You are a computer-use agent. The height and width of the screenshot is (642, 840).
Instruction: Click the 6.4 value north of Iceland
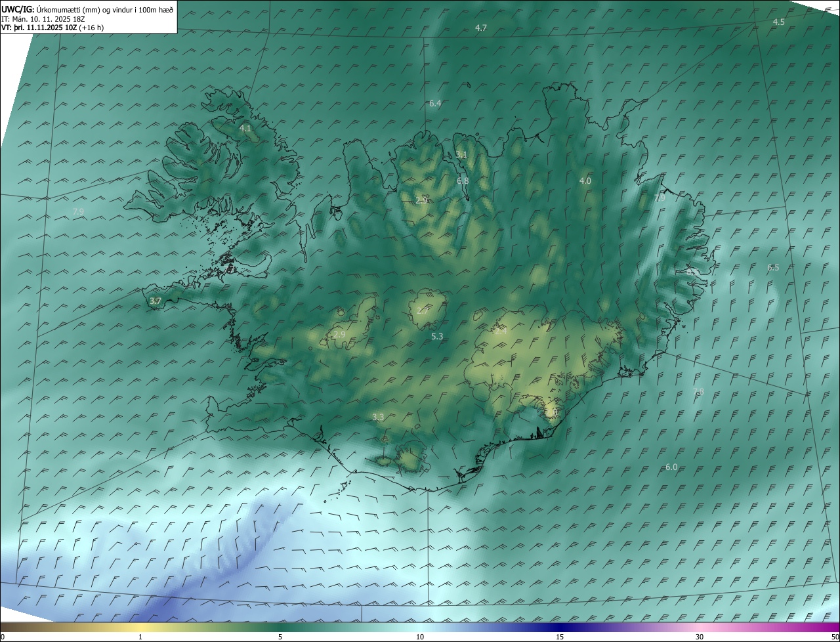tap(435, 103)
